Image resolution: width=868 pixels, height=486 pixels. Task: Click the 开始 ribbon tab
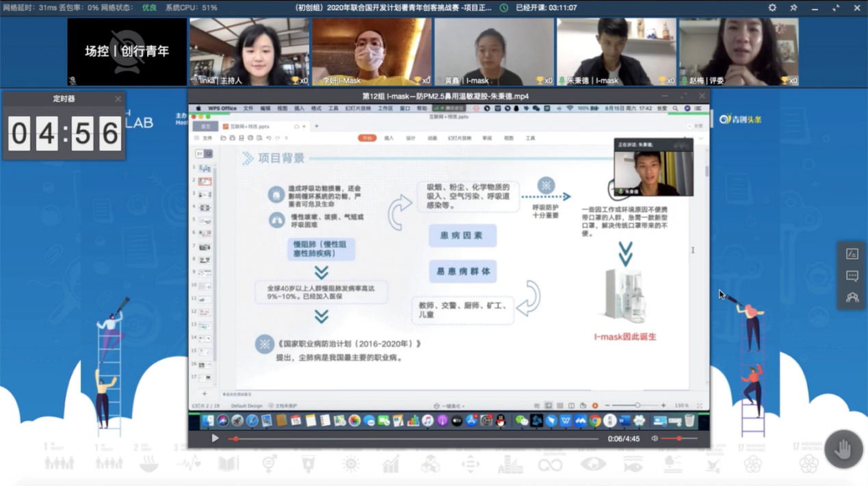click(367, 138)
